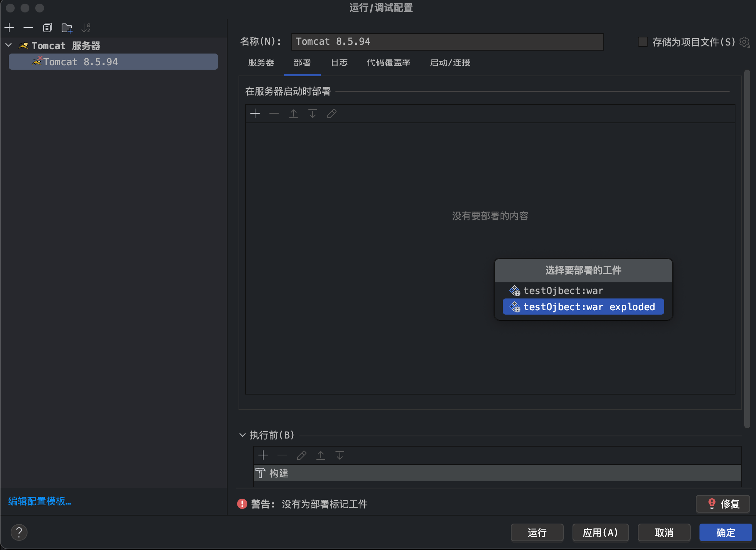Open help with question mark button
The width and height of the screenshot is (756, 550).
tap(19, 532)
